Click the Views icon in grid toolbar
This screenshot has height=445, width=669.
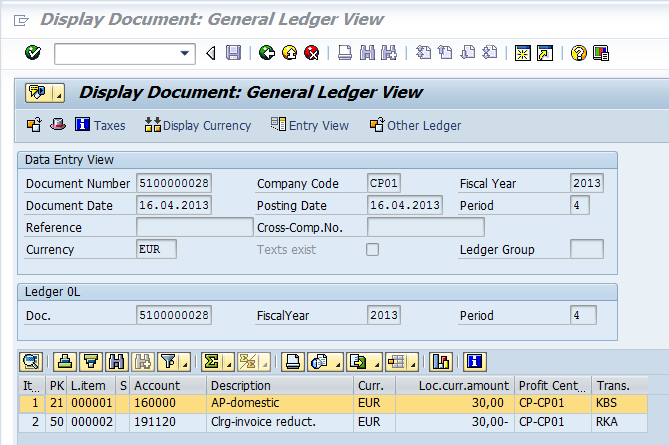(320, 362)
